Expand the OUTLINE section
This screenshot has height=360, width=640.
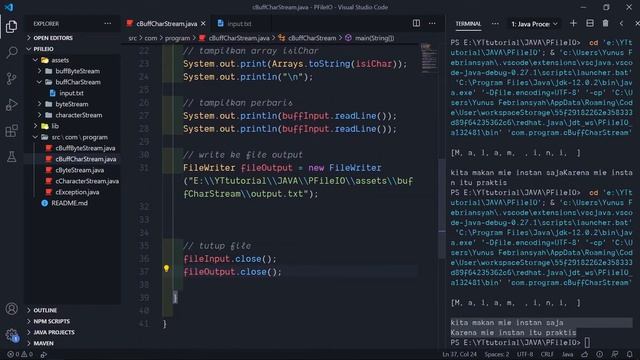coord(72,310)
